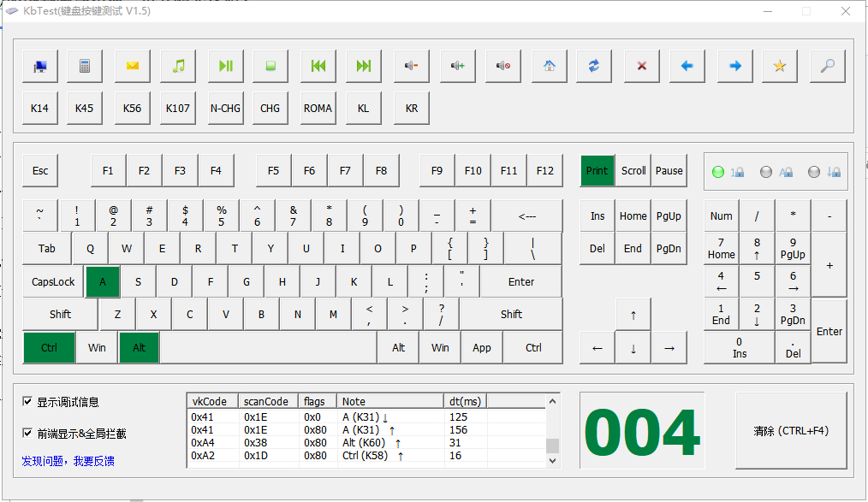
Task: Click the Volume Down key icon
Action: 411,67
